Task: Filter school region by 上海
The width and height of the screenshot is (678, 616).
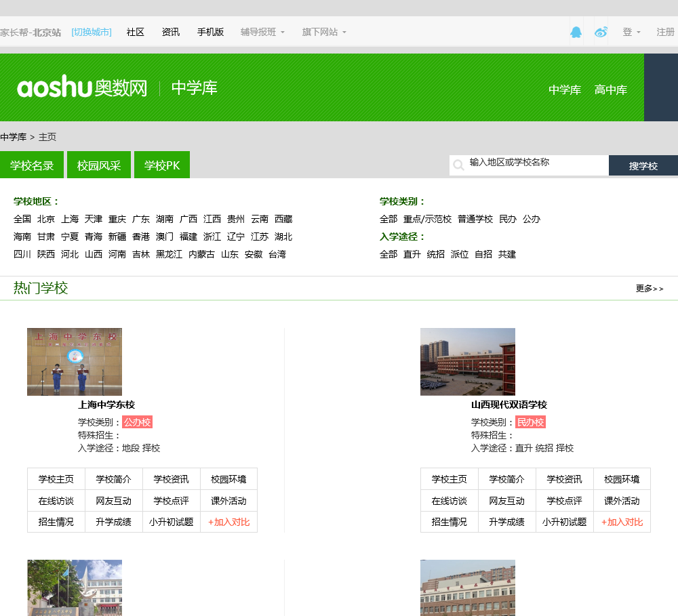Action: coord(70,219)
